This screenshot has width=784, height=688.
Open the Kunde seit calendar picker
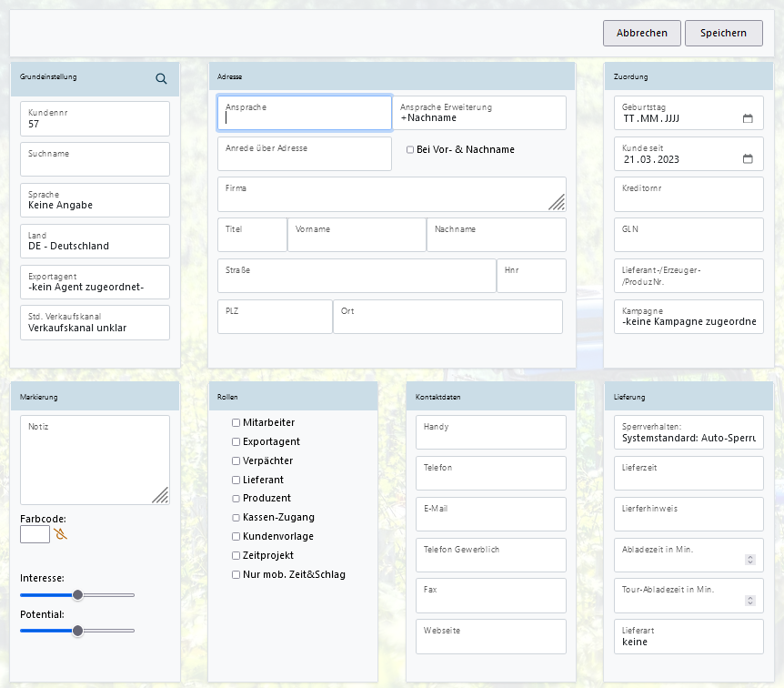[x=748, y=159]
